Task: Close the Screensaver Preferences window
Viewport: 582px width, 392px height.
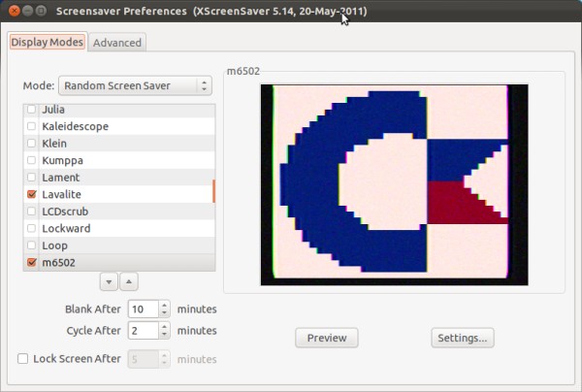Action: pyautogui.click(x=15, y=11)
